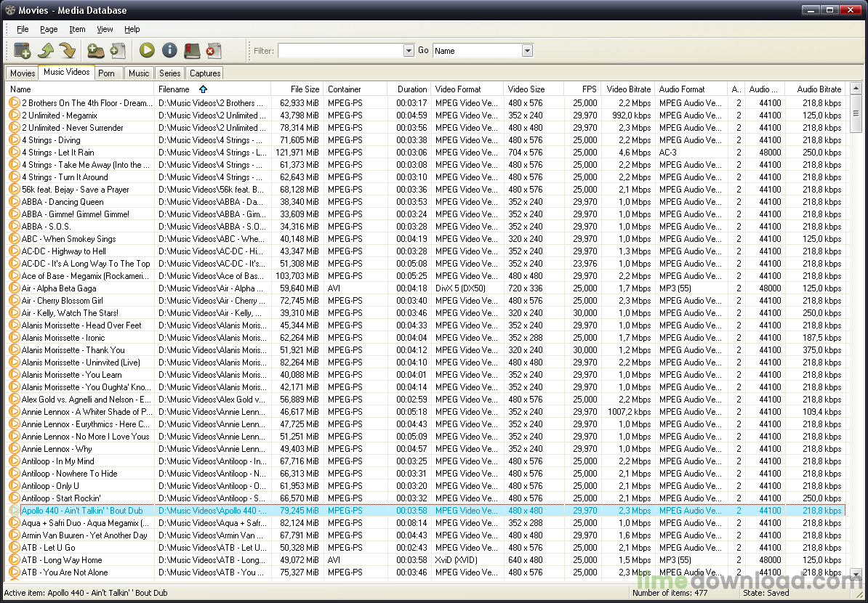868x603 pixels.
Task: Click play icon beside ABBA - Dancing Queen
Action: pos(14,202)
